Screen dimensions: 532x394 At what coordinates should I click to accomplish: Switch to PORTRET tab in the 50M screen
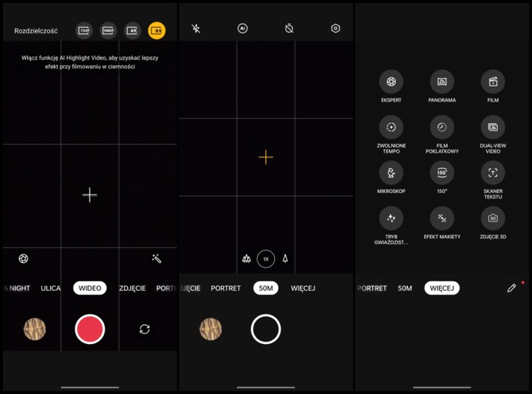pyautogui.click(x=226, y=288)
